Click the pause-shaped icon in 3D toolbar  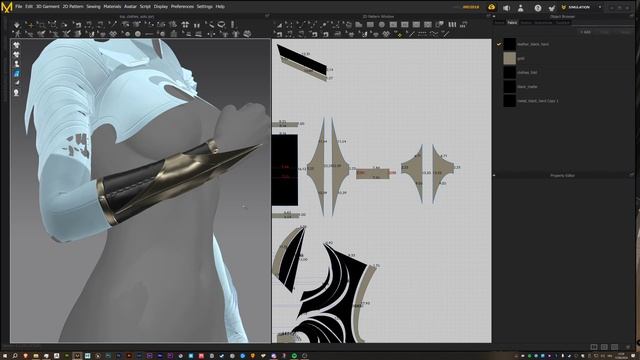tap(197, 25)
